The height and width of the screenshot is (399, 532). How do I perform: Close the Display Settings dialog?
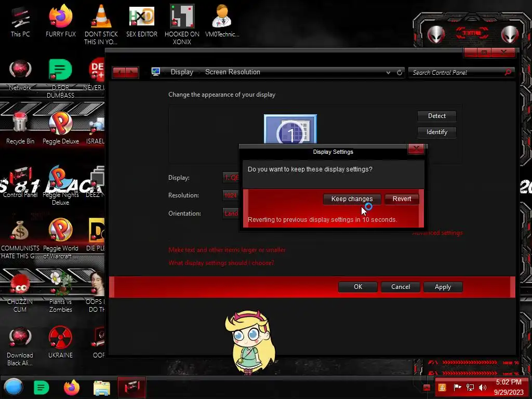coord(416,149)
